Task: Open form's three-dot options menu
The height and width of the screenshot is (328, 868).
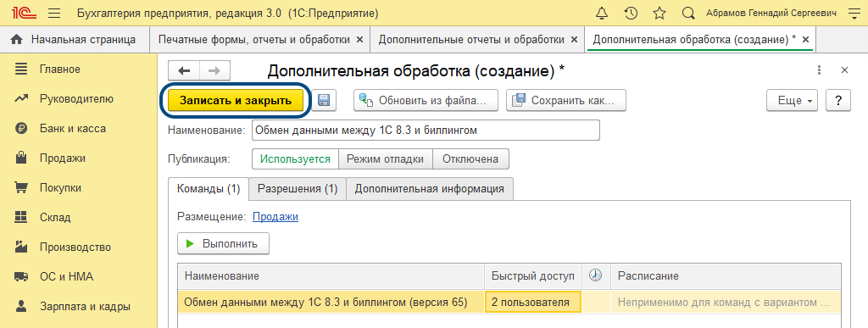Action: 820,70
